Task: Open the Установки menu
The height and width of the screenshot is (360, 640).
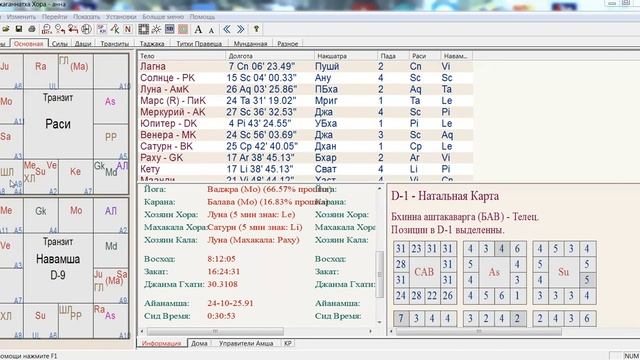Action: tap(121, 17)
